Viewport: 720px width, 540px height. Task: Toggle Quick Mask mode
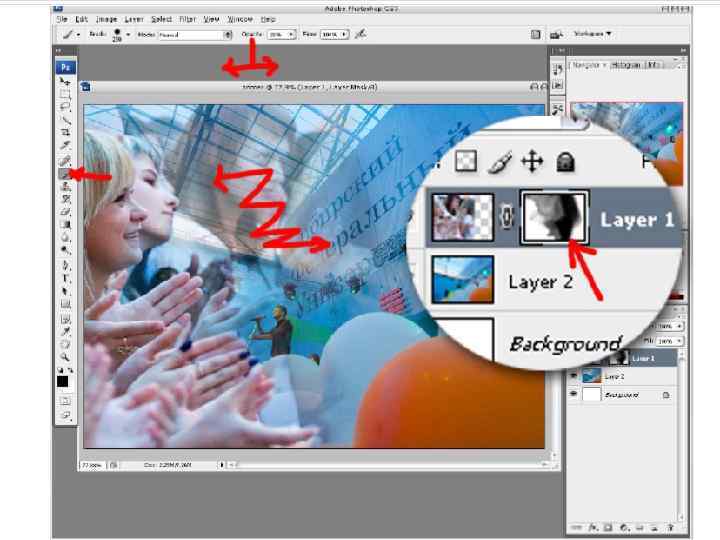[65, 401]
